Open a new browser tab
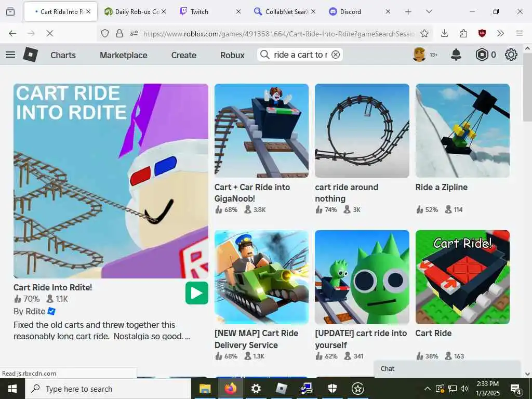Screen dimensions: 532x399 pyautogui.click(x=408, y=12)
